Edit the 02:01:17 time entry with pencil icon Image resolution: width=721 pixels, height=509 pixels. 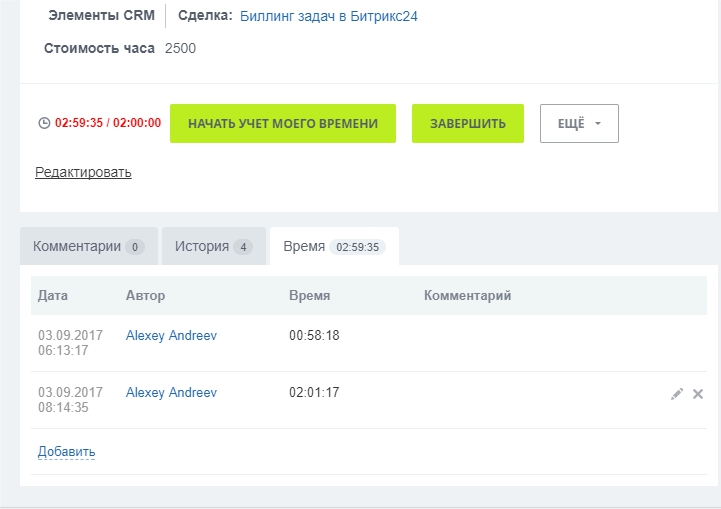(677, 394)
